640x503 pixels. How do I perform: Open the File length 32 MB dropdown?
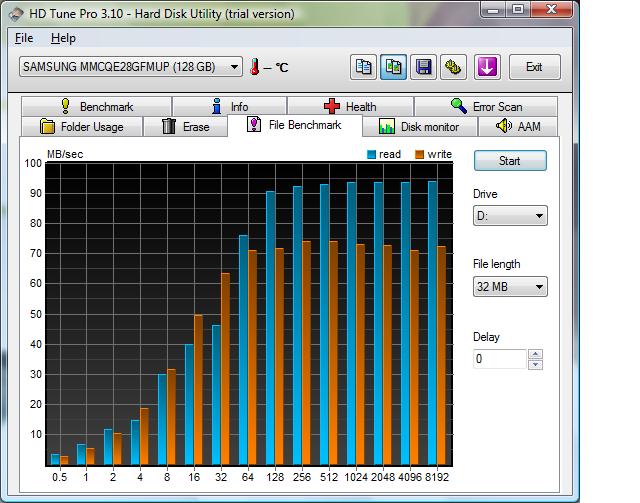tap(510, 287)
